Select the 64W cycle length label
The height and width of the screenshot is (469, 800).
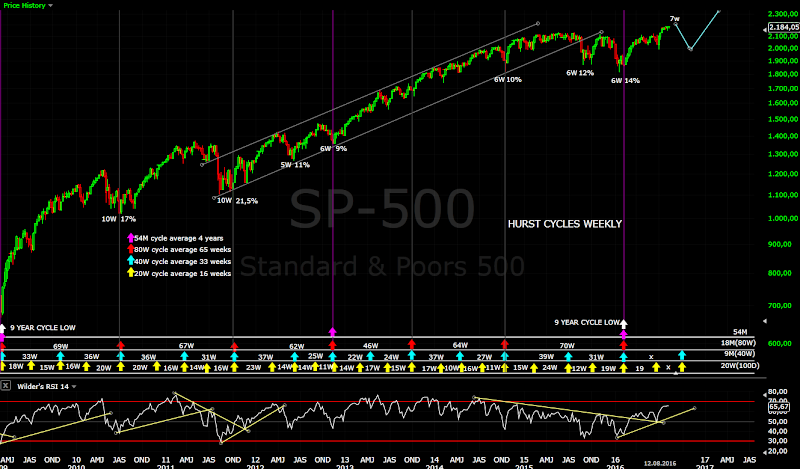(460, 345)
